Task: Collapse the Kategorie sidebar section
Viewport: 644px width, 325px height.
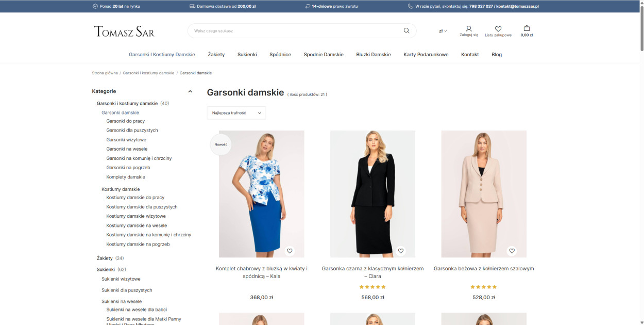Action: tap(190, 91)
